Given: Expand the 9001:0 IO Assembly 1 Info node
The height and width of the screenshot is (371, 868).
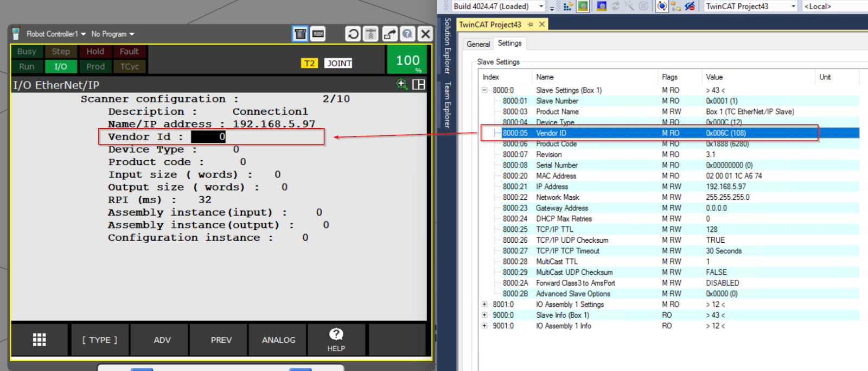Looking at the screenshot, I should pyautogui.click(x=484, y=326).
